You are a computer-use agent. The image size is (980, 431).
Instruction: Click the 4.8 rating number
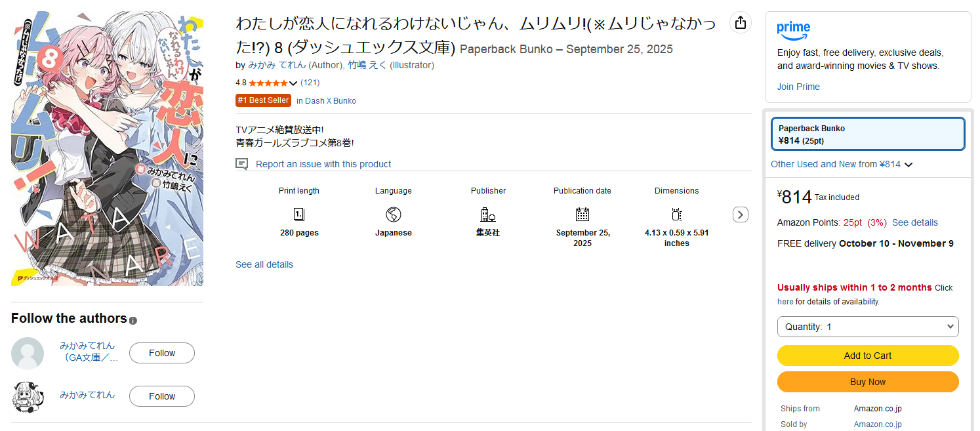[x=241, y=83]
